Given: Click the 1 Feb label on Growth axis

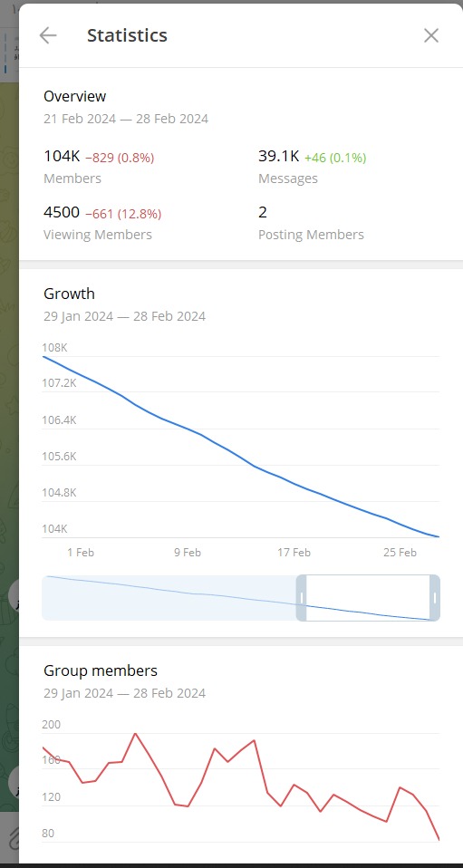Looking at the screenshot, I should [x=81, y=553].
